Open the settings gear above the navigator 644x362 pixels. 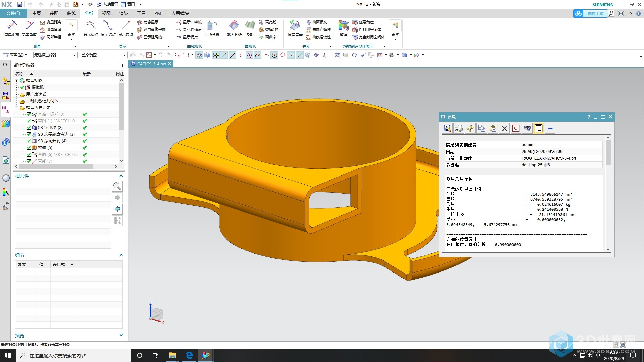pos(5,65)
